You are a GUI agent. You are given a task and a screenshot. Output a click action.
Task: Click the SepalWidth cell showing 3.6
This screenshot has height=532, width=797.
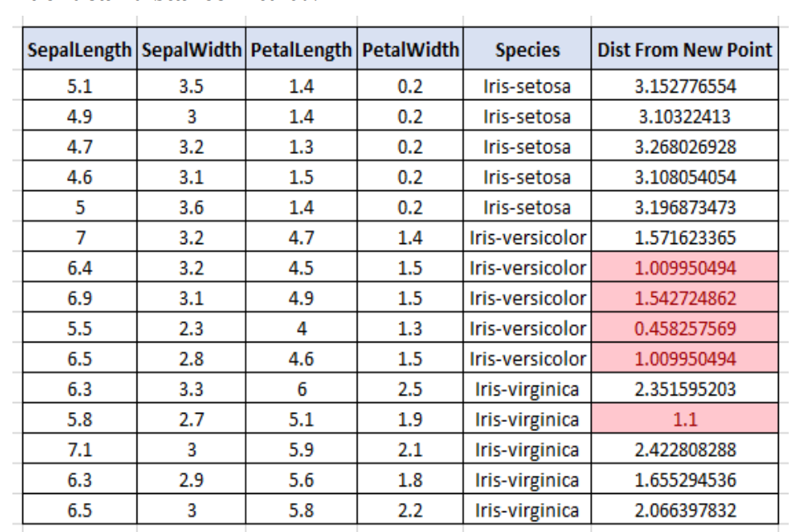click(192, 208)
